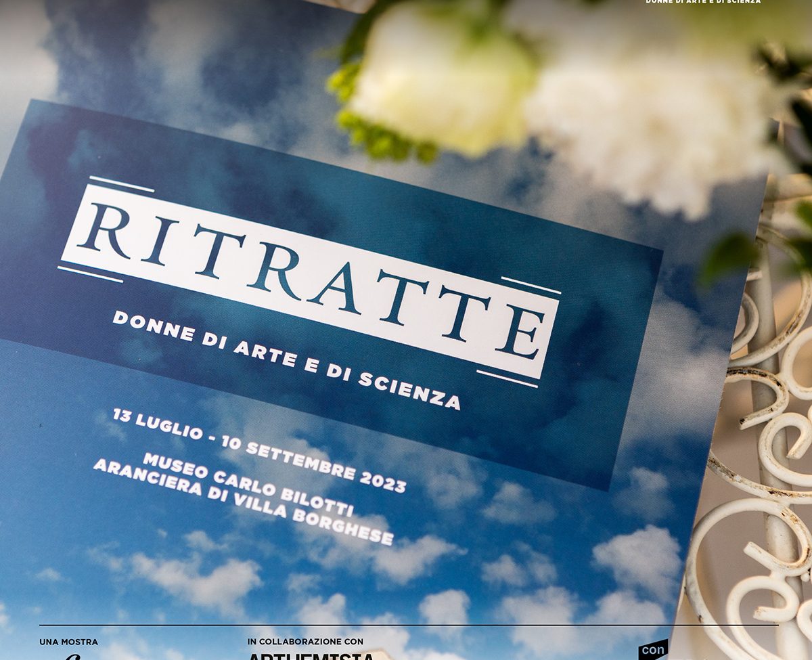Click 'Aranciera di Villa Borghese' location line
This screenshot has height=660, width=812.
tap(243, 502)
